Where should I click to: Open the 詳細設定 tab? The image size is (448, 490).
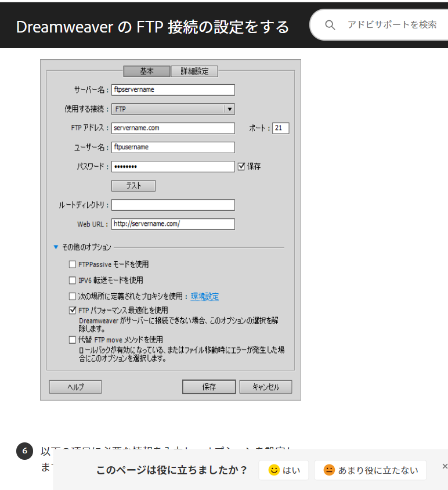coord(194,71)
